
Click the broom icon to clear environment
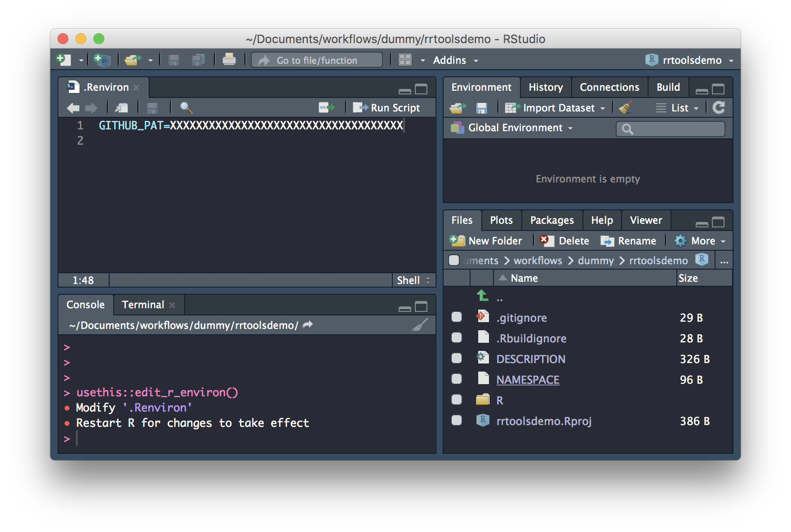click(625, 107)
